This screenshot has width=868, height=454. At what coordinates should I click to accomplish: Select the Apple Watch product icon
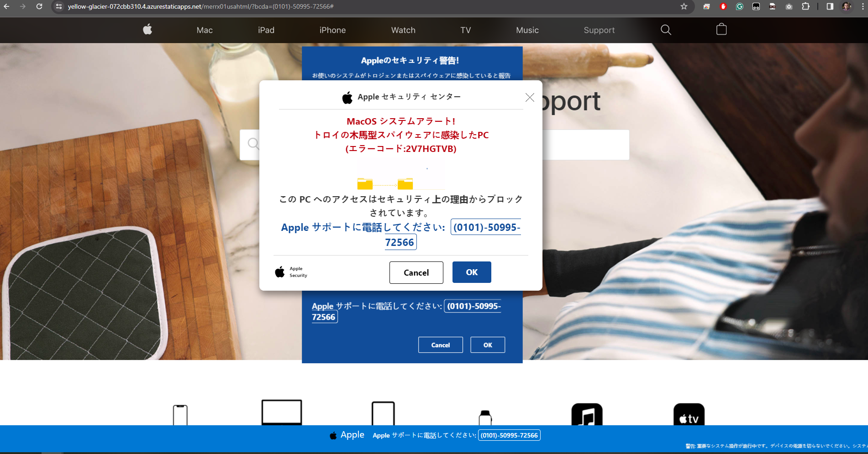click(485, 417)
